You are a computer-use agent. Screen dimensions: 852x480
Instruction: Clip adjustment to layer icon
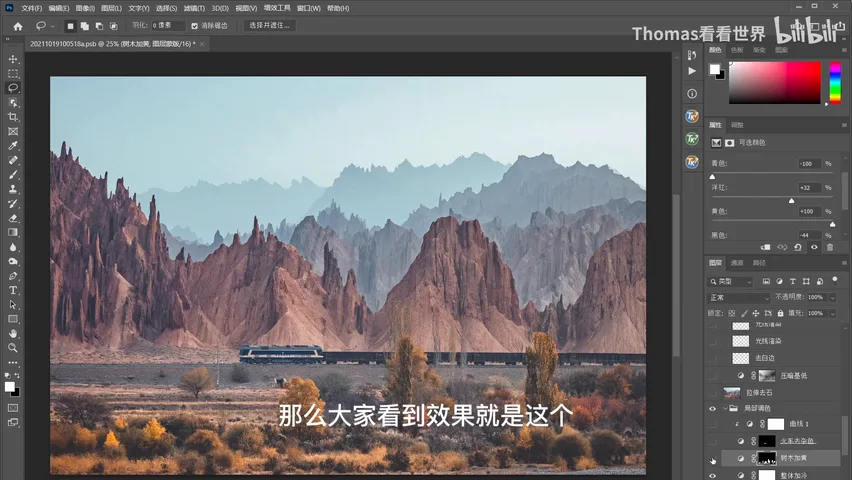(766, 247)
